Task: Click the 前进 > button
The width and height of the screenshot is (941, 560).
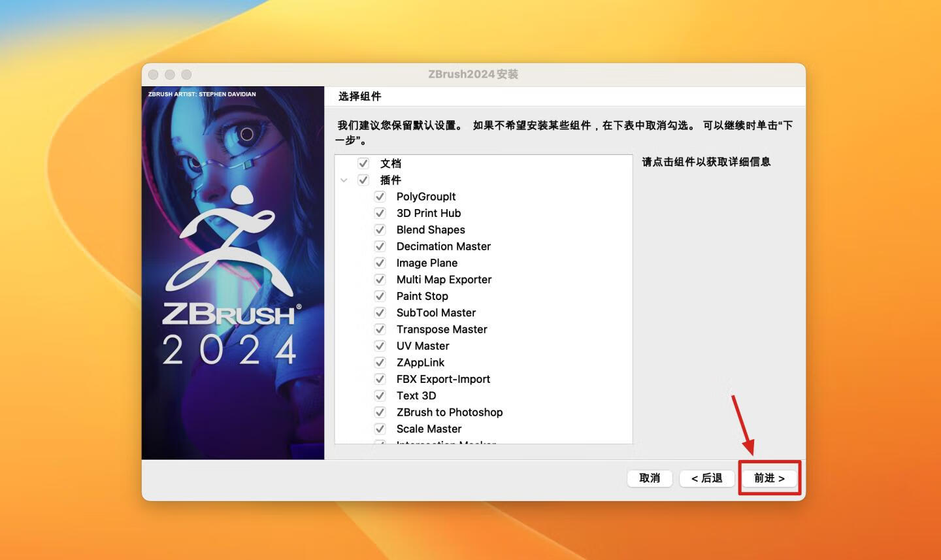Action: (x=769, y=478)
